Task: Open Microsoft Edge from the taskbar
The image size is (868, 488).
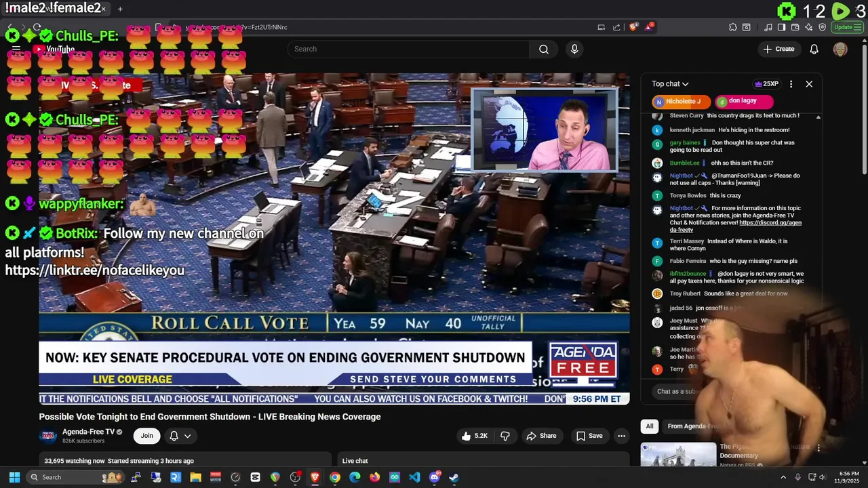Action: click(355, 477)
